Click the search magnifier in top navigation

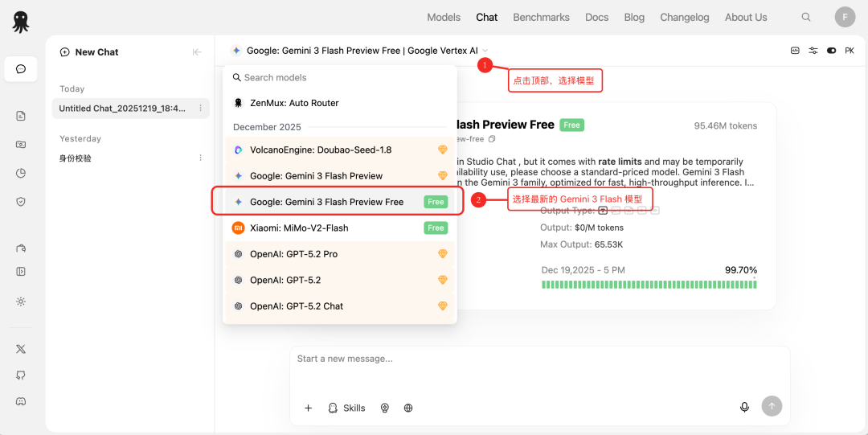(806, 17)
